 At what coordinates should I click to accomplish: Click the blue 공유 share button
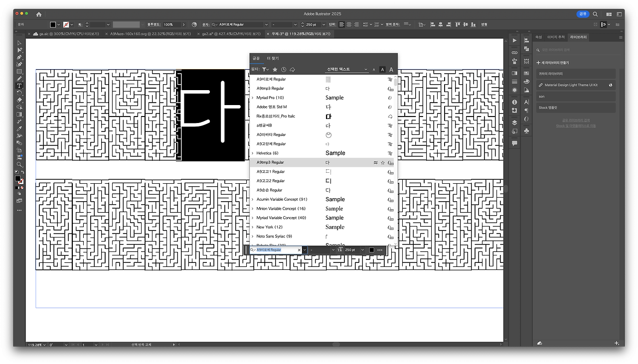[583, 14]
